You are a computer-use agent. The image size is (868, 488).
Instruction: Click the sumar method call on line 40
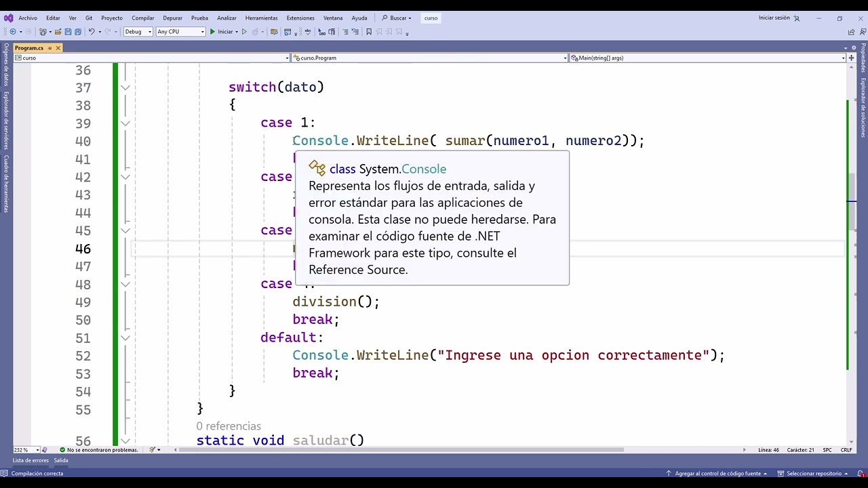coord(465,141)
